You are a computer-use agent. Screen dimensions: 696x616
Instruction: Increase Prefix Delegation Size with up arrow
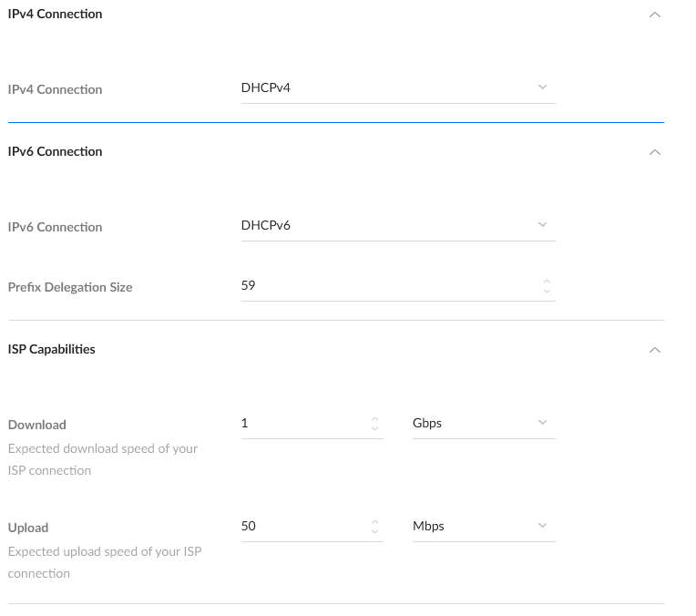[547, 282]
